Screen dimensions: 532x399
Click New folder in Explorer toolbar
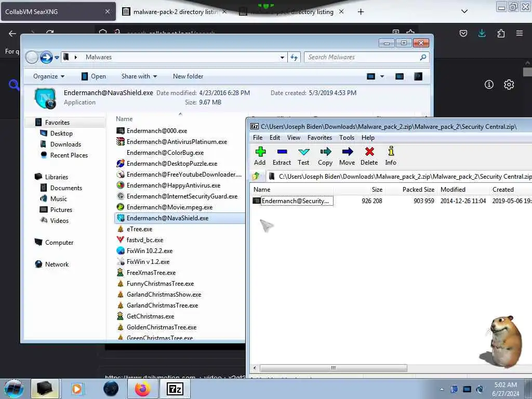(188, 76)
